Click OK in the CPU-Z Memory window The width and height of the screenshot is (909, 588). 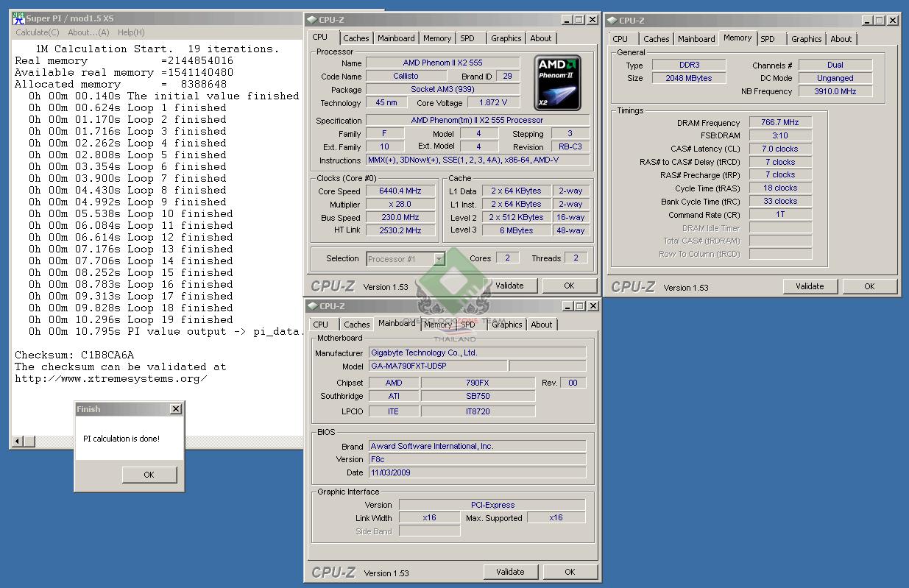869,286
